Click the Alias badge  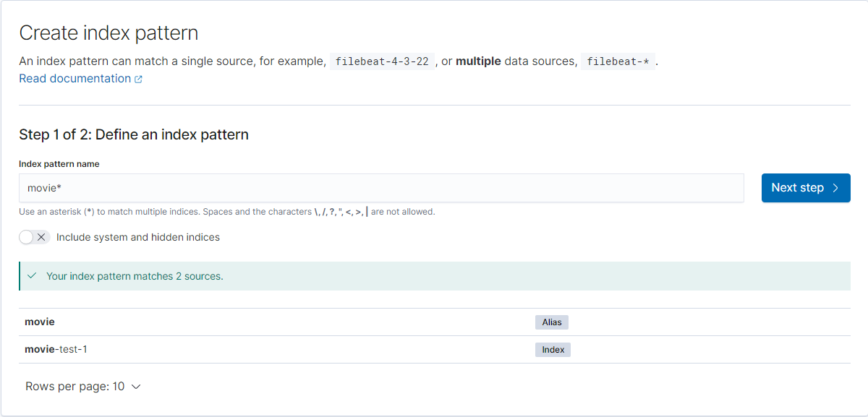pyautogui.click(x=552, y=322)
